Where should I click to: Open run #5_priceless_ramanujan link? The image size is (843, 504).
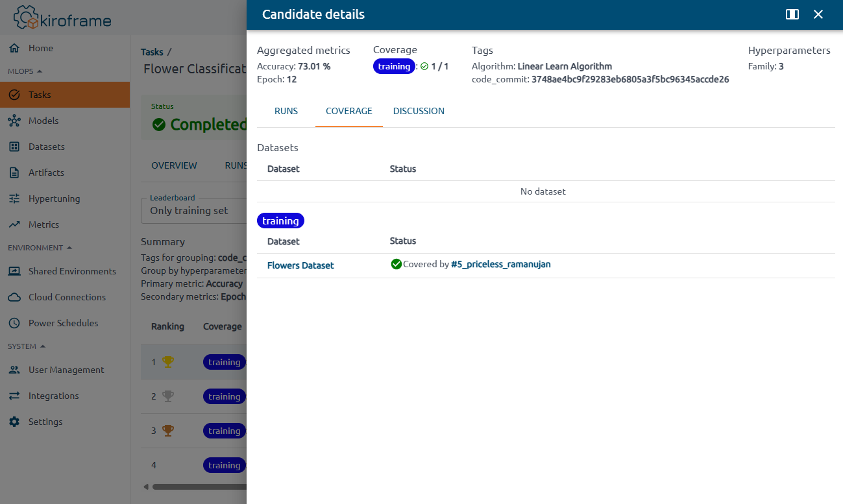coord(500,265)
